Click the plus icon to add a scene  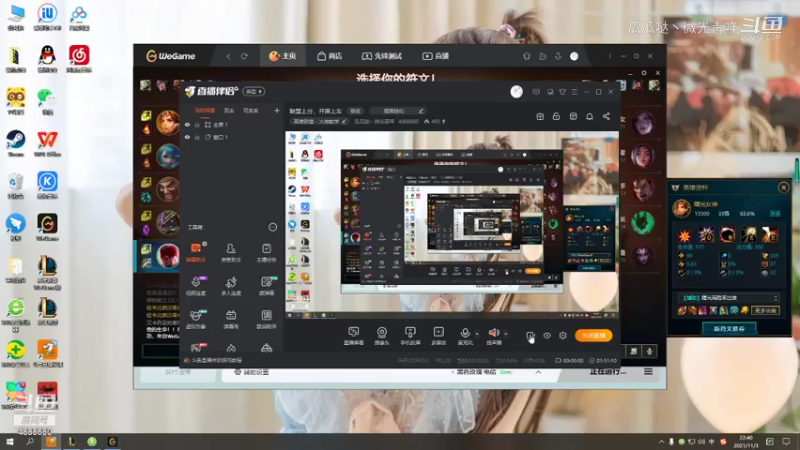point(277,110)
